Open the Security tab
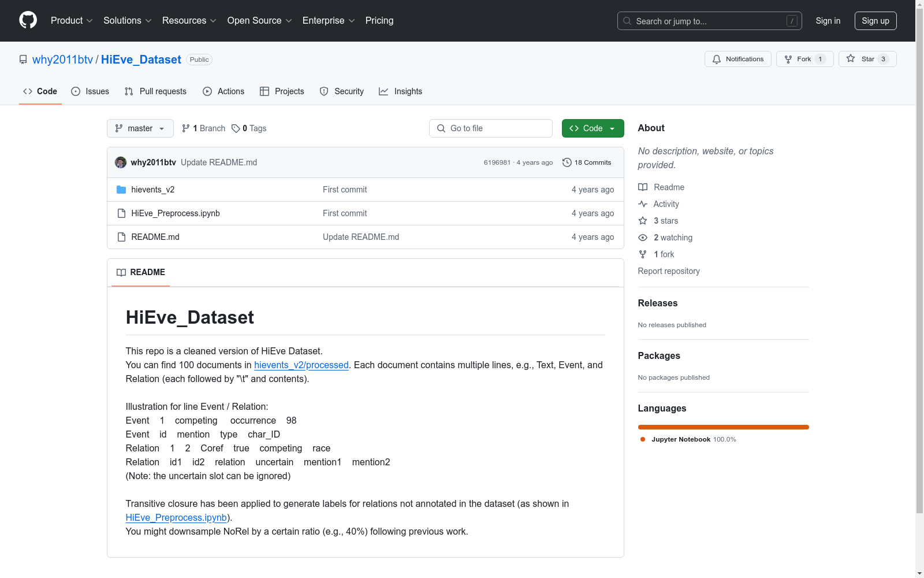The image size is (924, 578). (x=342, y=91)
